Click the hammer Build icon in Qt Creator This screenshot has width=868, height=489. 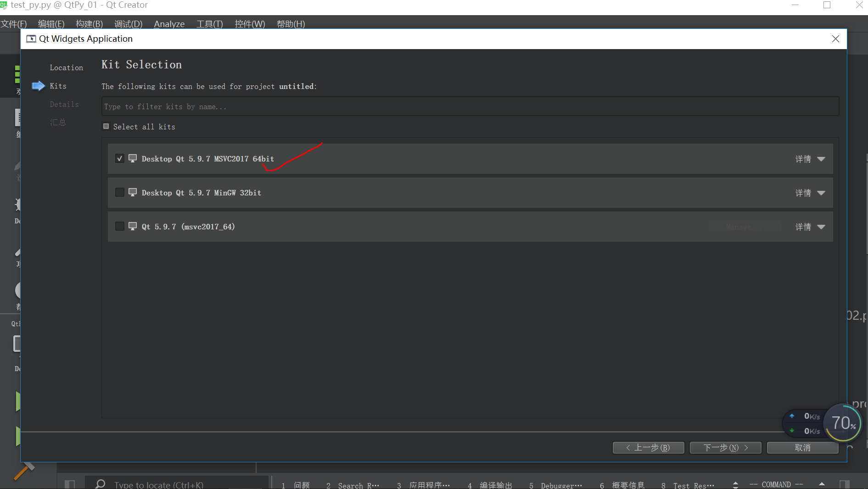(24, 471)
